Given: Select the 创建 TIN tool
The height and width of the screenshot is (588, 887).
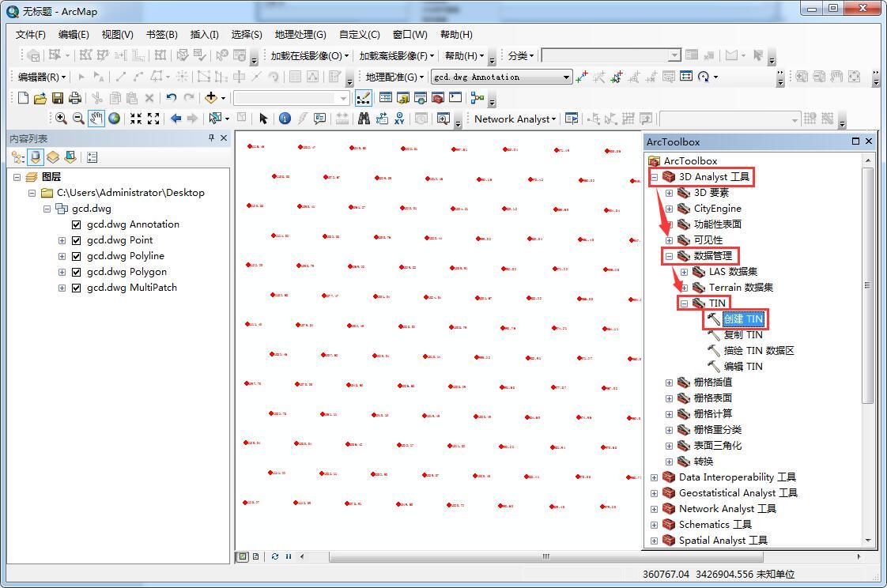Looking at the screenshot, I should pyautogui.click(x=742, y=318).
